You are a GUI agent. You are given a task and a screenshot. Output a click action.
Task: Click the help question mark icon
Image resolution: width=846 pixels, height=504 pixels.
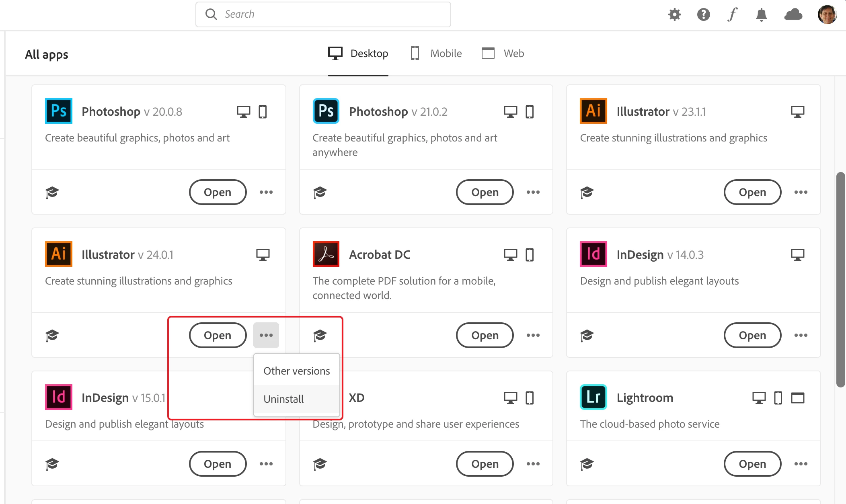pyautogui.click(x=703, y=14)
